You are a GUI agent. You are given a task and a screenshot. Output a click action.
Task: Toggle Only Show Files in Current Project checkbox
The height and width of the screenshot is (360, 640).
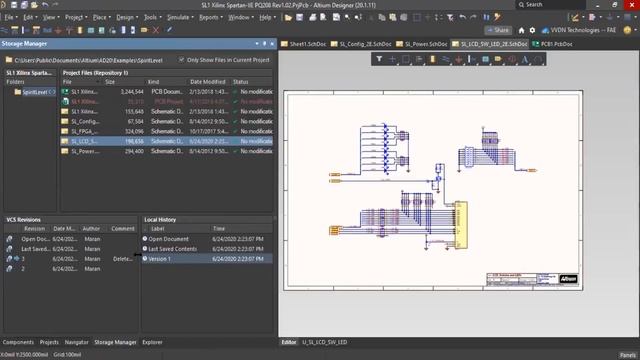pos(182,60)
